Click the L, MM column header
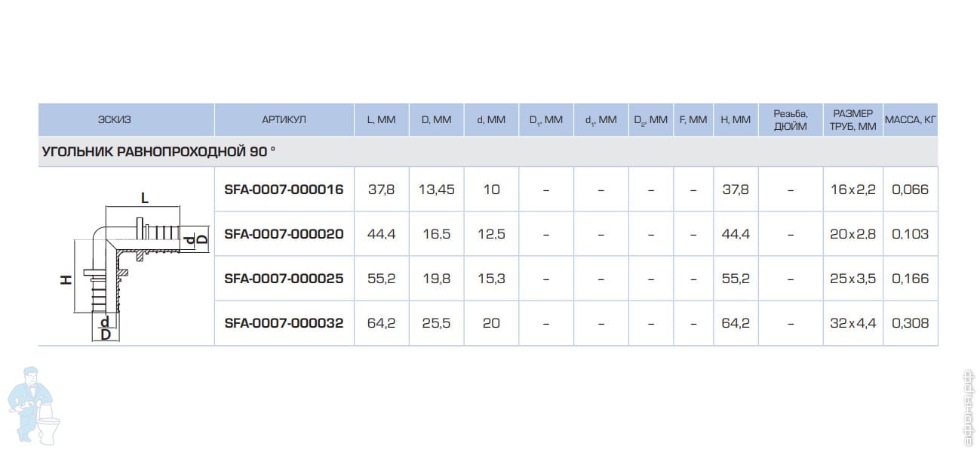The image size is (980, 453). (x=381, y=120)
